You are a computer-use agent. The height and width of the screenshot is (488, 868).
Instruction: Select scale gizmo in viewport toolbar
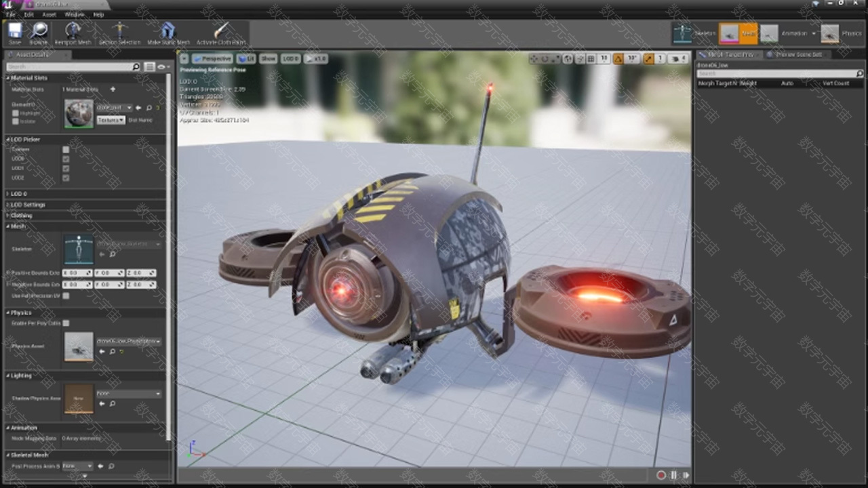pyautogui.click(x=555, y=59)
